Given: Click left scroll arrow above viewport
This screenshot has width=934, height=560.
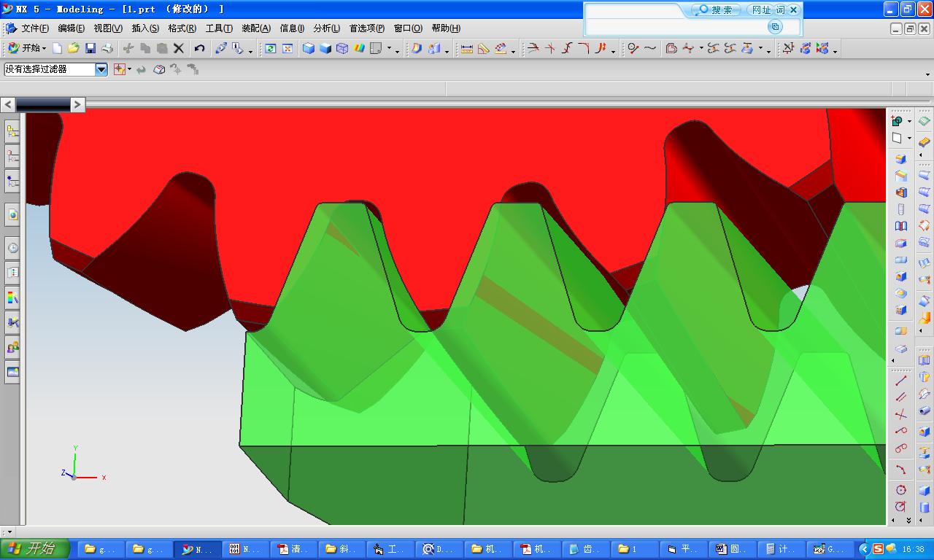Looking at the screenshot, I should coord(8,104).
